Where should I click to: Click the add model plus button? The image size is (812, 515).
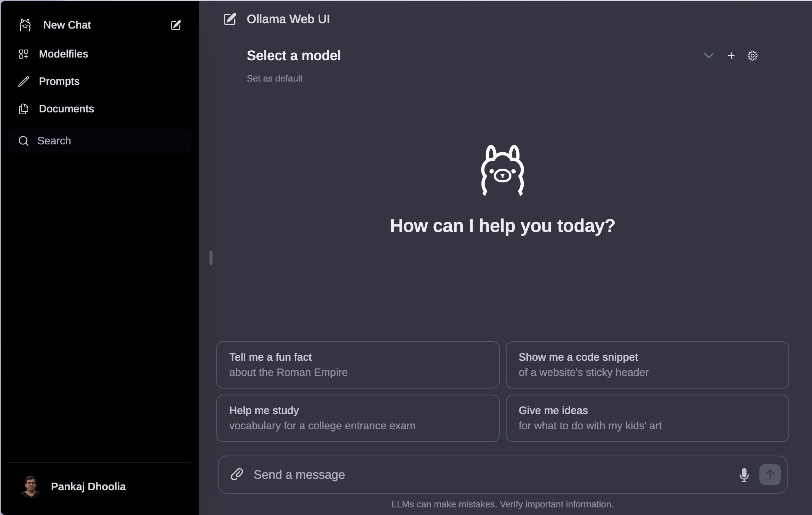pos(731,55)
